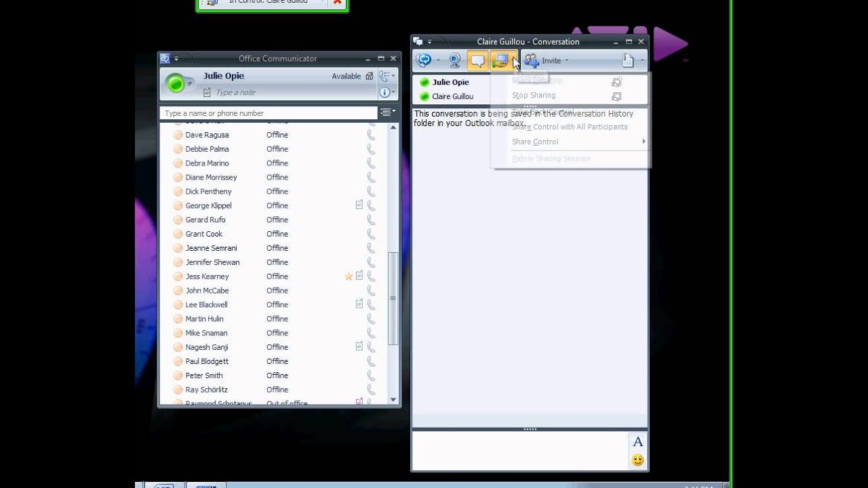Toggle the desktop sharing button
Viewport: 868px width, 488px height.
500,60
